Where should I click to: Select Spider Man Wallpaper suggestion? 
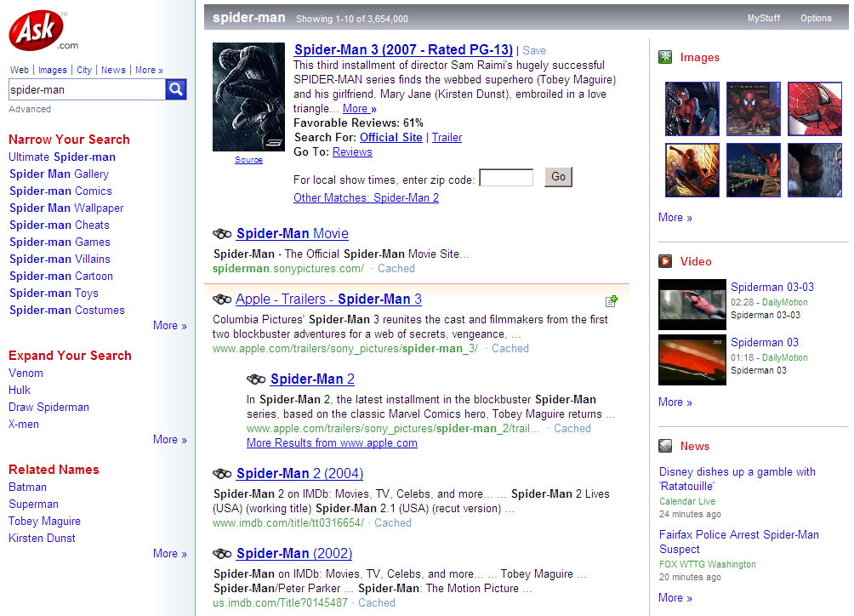tap(66, 208)
